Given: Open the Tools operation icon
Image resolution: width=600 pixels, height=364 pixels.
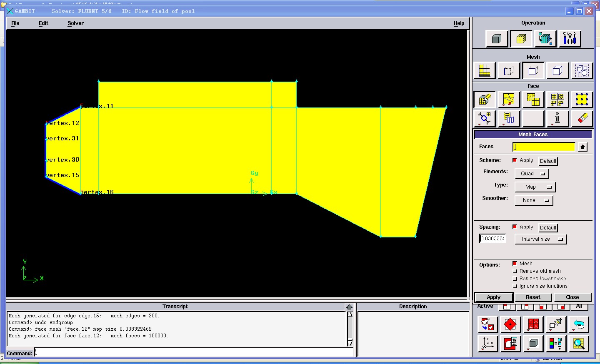Looking at the screenshot, I should click(569, 39).
